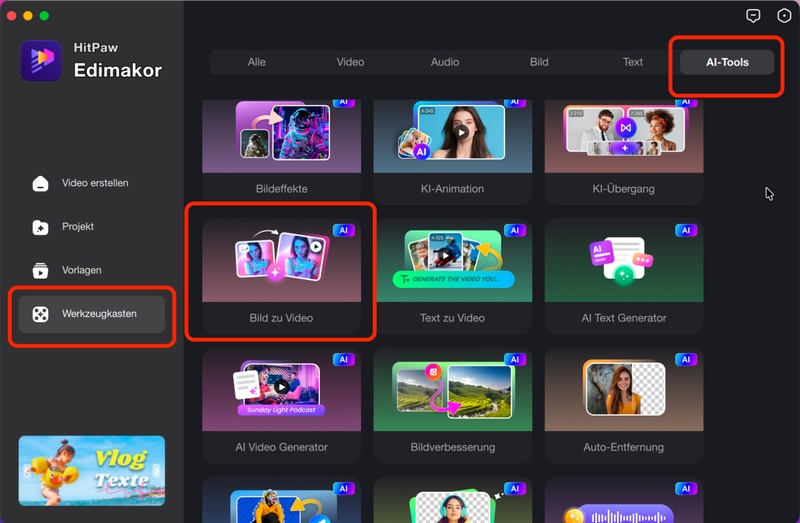
Task: Select the Bildverbesserung tool card
Action: click(452, 404)
